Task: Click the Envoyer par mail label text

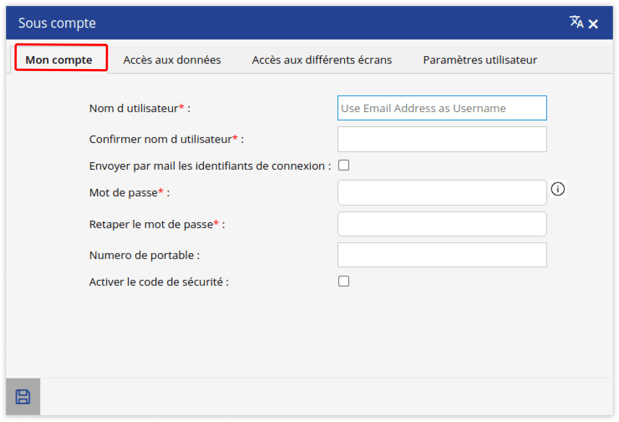Action: pyautogui.click(x=210, y=166)
